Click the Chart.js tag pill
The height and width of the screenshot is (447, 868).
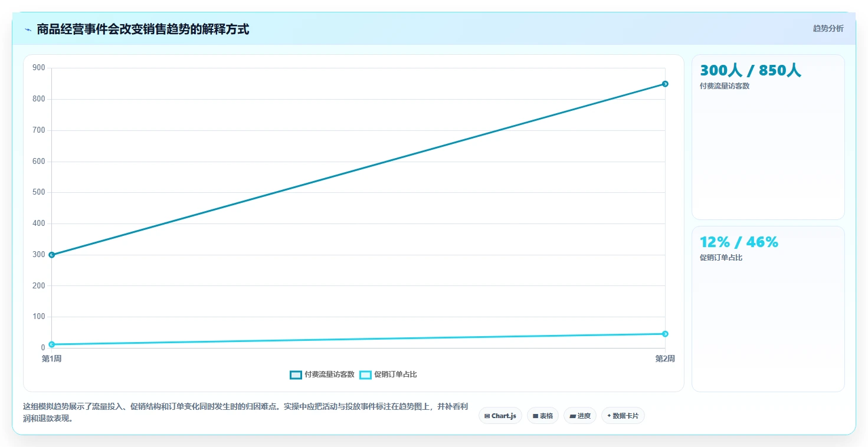click(x=500, y=416)
